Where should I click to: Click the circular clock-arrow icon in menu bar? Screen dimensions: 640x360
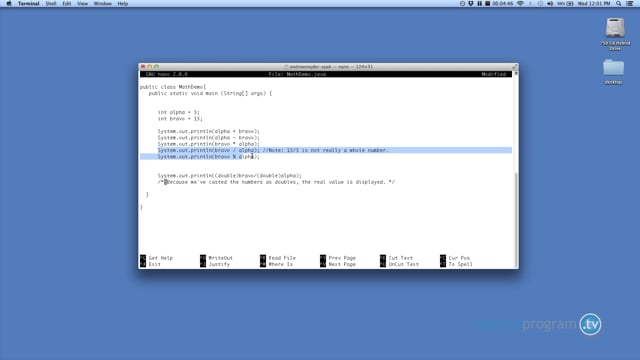coord(462,3)
